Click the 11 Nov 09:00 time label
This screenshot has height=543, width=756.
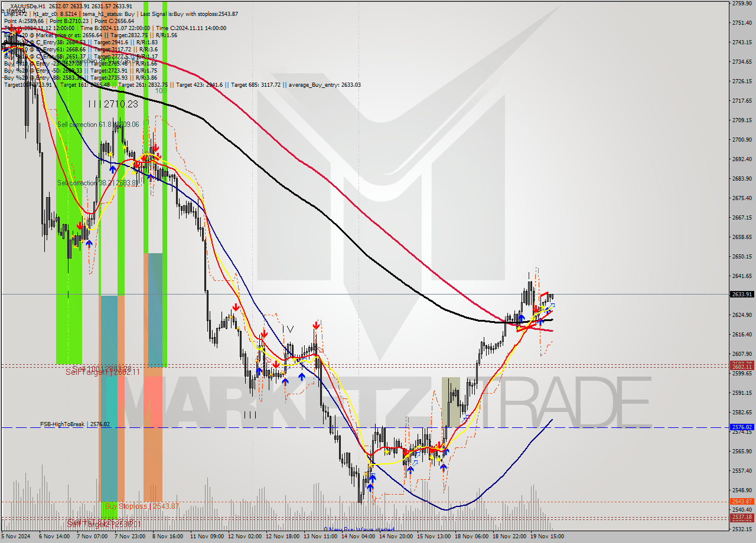(x=206, y=537)
